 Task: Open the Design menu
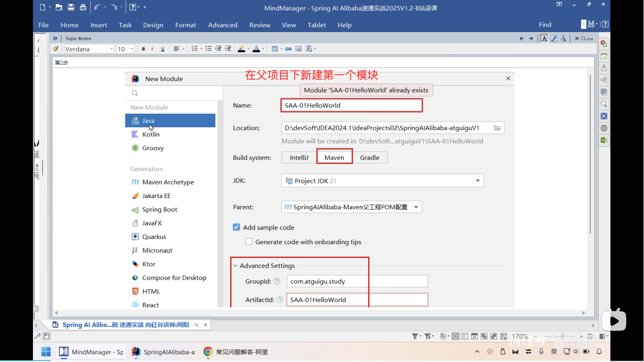153,25
